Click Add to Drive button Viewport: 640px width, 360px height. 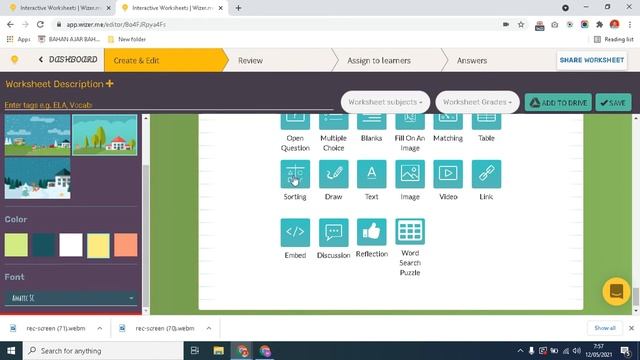click(558, 102)
